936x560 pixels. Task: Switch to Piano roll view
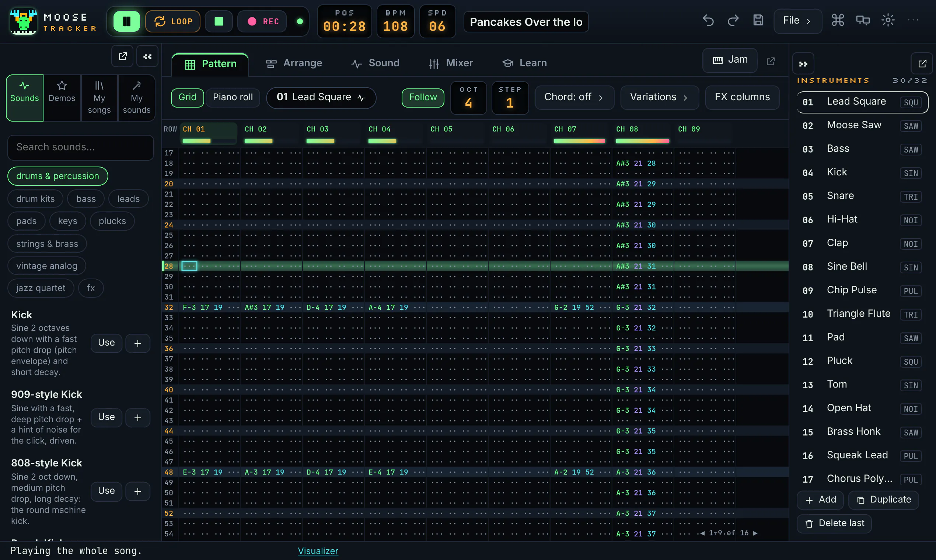(233, 98)
